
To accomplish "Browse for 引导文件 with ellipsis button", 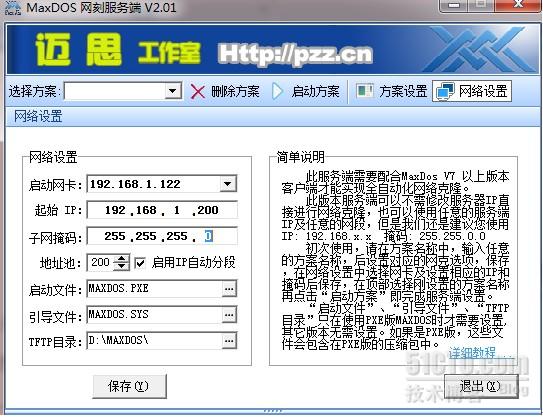I will tap(229, 314).
